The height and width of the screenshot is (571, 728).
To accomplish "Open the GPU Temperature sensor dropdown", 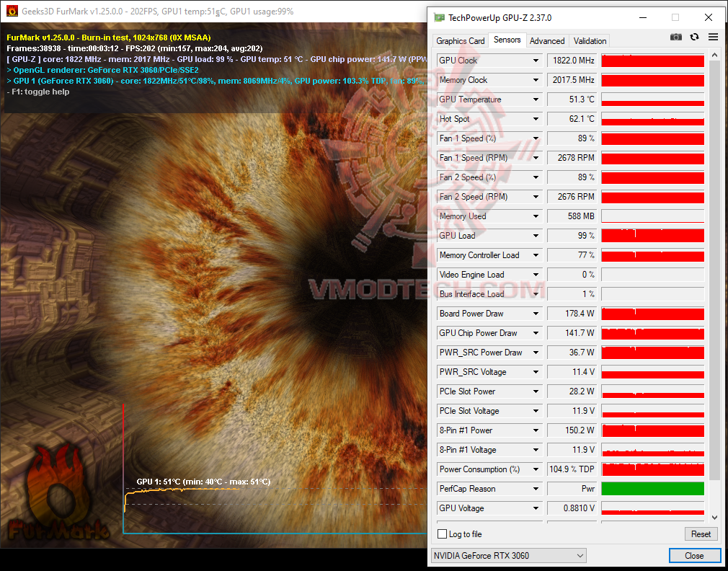I will coord(536,99).
